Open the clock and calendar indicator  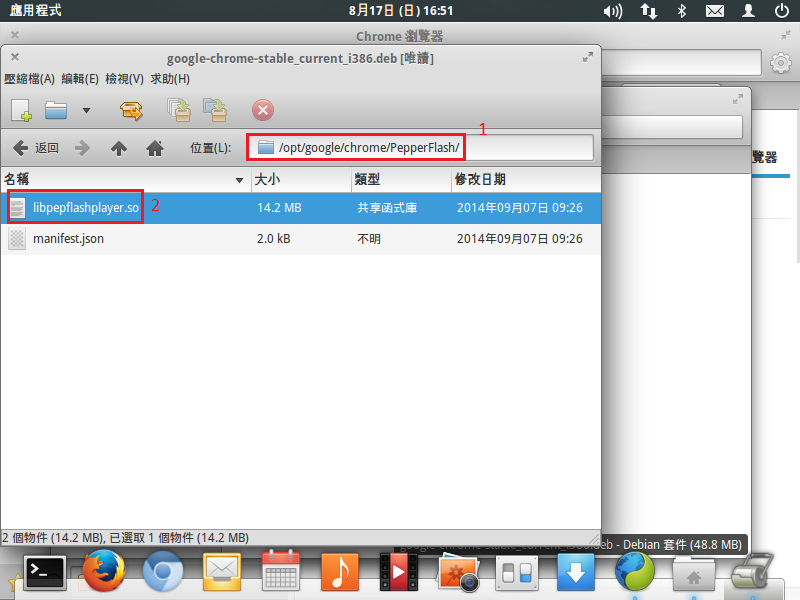[x=401, y=10]
